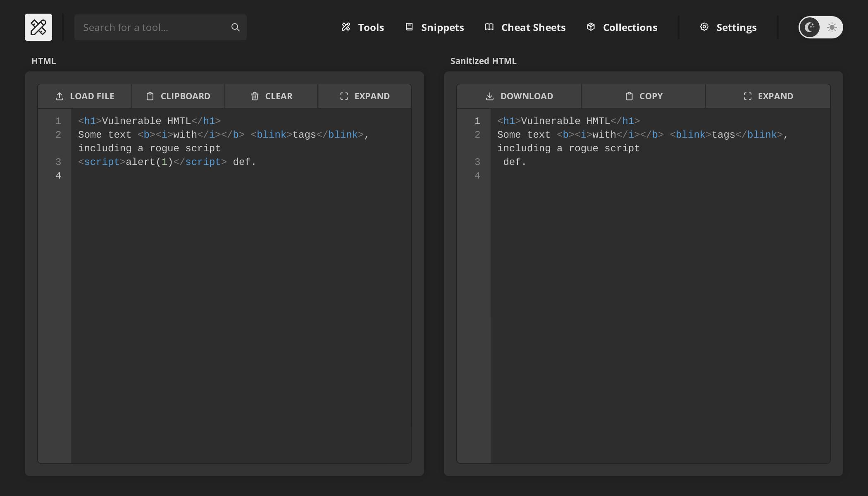The width and height of the screenshot is (868, 496).
Task: Click line number 3 in Sanitized editor
Action: (x=477, y=162)
